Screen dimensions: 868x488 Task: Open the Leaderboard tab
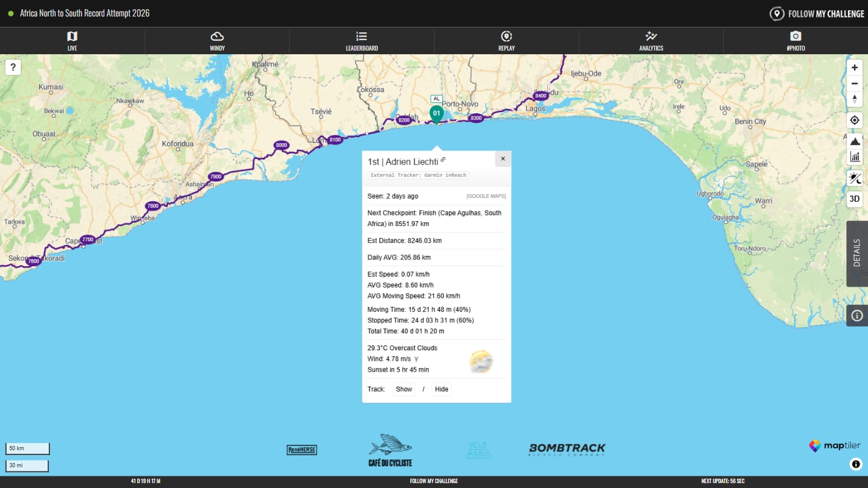[361, 41]
